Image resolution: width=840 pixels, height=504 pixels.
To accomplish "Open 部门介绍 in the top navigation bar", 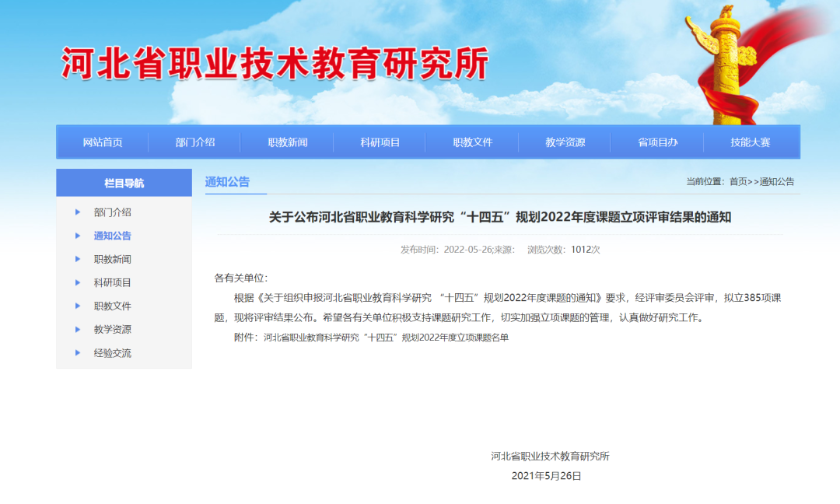I will point(195,142).
